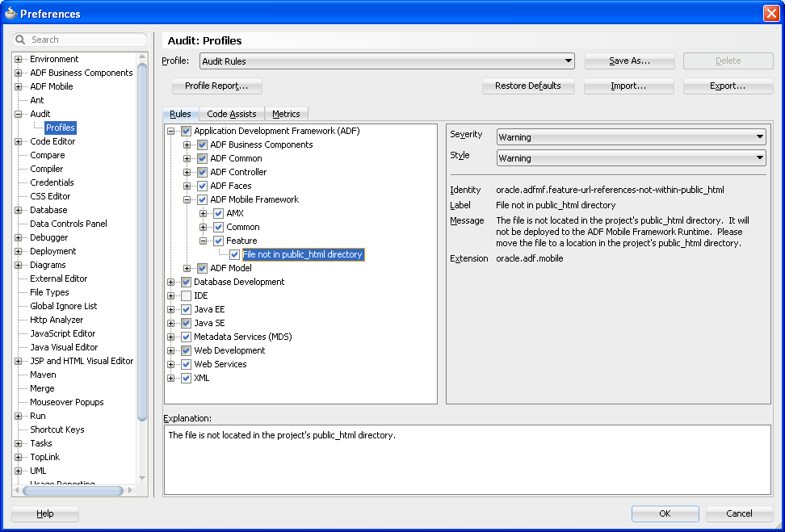Toggle Feature checkbox

(218, 241)
